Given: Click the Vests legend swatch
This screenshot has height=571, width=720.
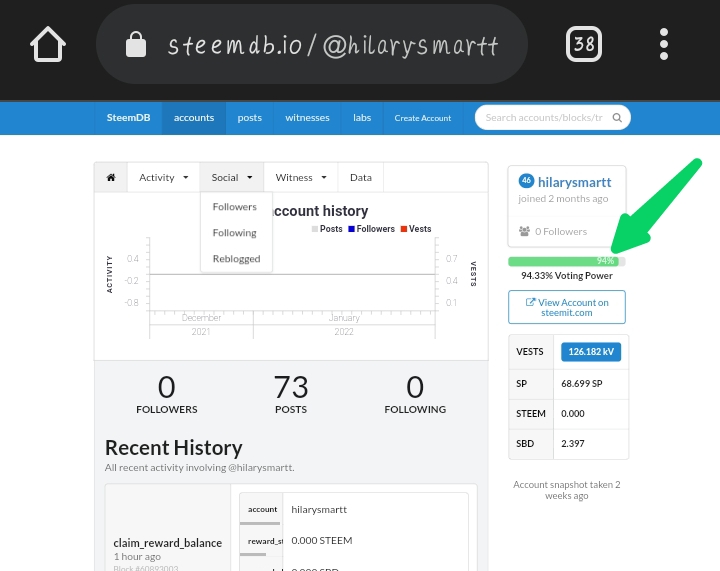Looking at the screenshot, I should pos(404,229).
